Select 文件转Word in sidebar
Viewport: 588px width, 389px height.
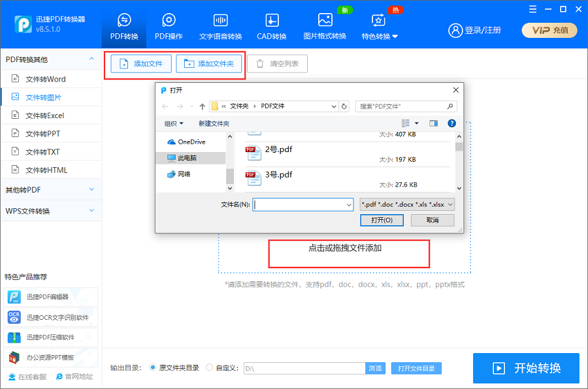tap(51, 79)
